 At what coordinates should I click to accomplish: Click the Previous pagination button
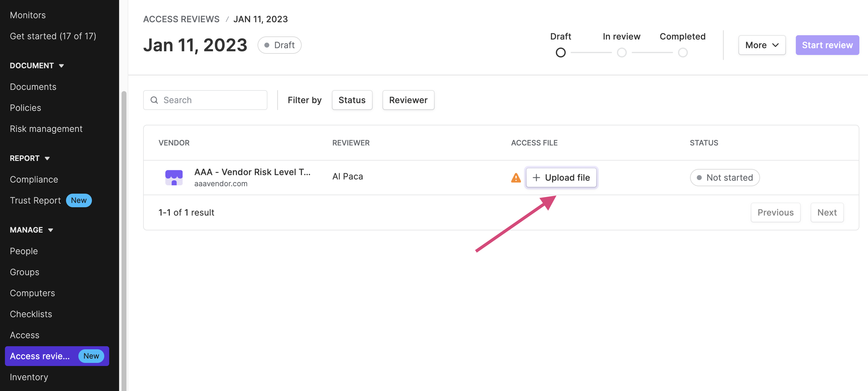pyautogui.click(x=775, y=212)
